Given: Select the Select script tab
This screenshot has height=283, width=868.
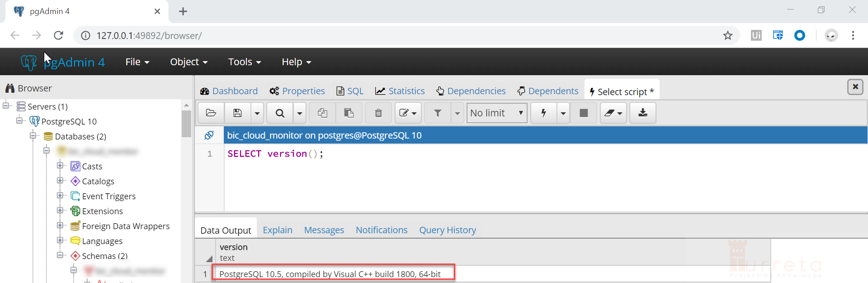Looking at the screenshot, I should tap(622, 91).
